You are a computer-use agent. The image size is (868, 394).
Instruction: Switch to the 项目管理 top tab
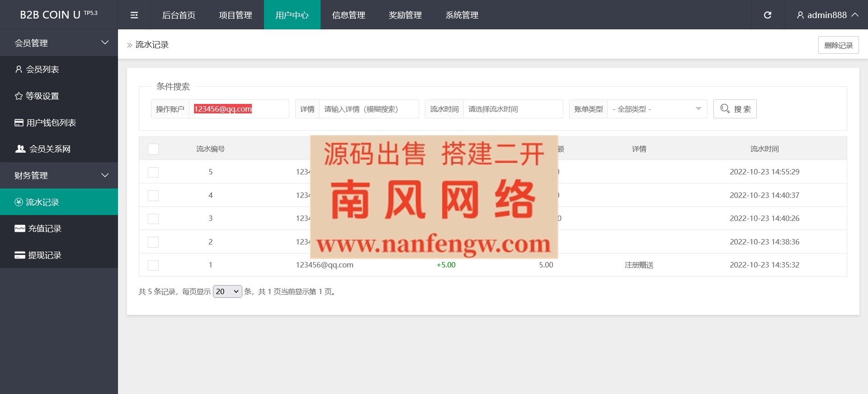235,15
